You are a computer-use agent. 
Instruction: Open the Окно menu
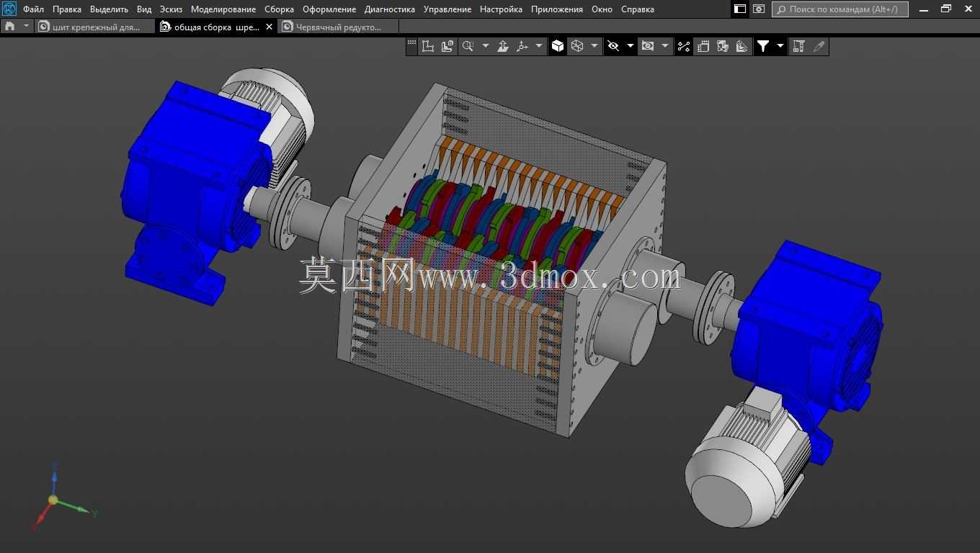point(602,9)
